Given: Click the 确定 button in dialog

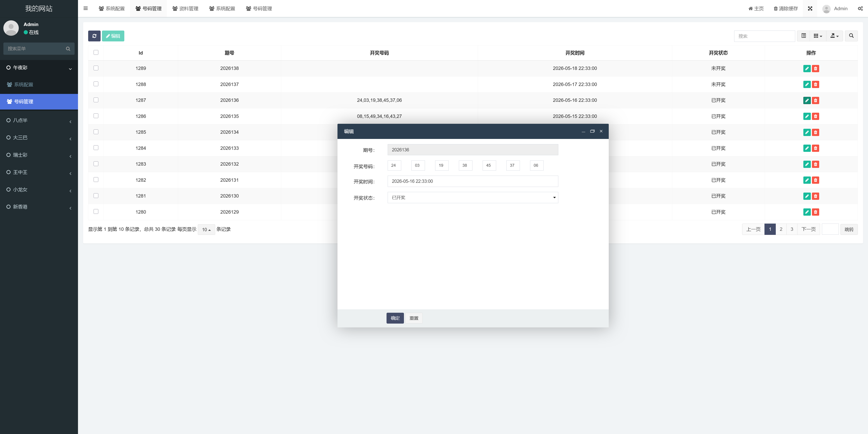Looking at the screenshot, I should (x=395, y=318).
